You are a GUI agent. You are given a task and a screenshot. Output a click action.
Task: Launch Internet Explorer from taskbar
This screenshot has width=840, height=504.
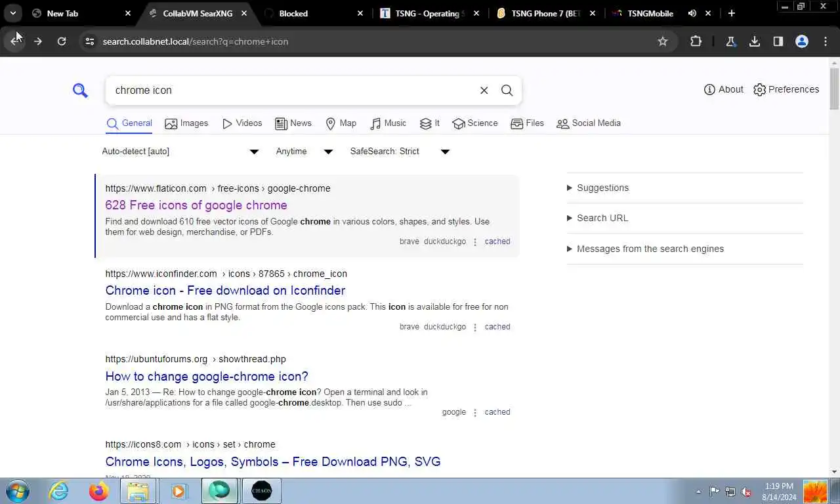point(59,491)
